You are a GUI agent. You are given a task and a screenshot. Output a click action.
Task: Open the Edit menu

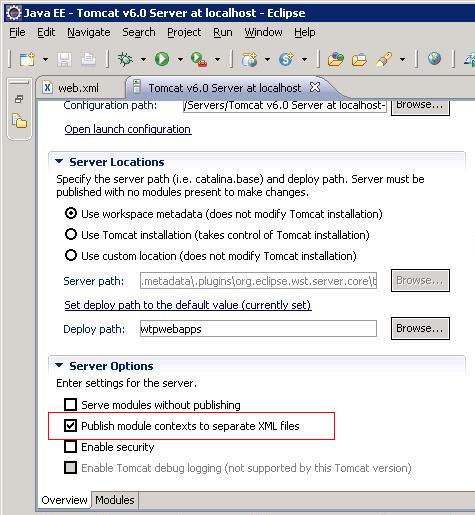(46, 32)
